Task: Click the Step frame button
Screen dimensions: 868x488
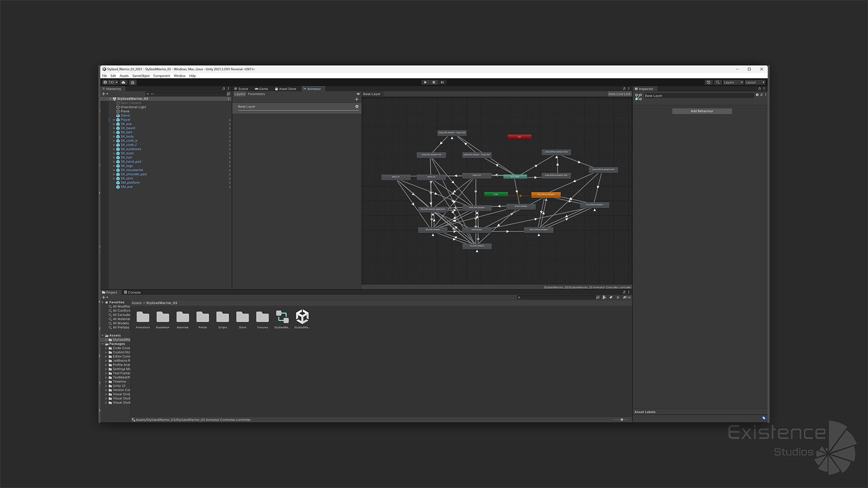Action: (x=442, y=82)
